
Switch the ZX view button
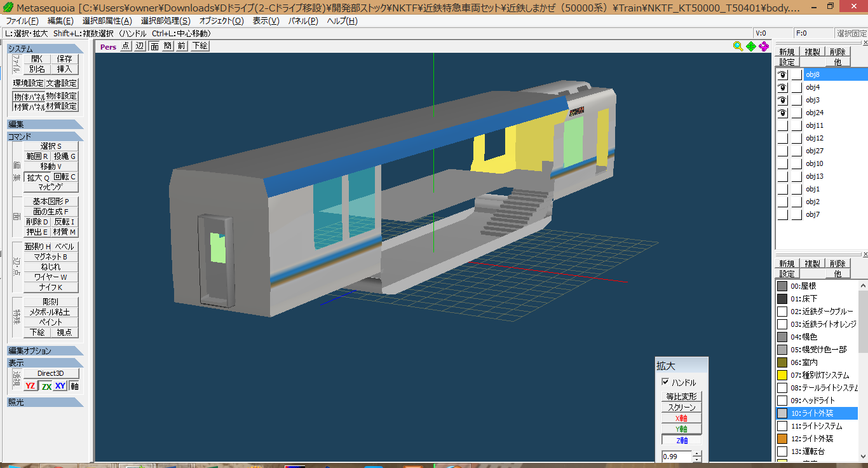[46, 386]
